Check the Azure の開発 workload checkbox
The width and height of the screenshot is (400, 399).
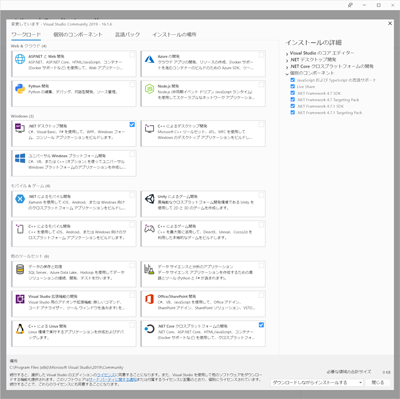[261, 55]
